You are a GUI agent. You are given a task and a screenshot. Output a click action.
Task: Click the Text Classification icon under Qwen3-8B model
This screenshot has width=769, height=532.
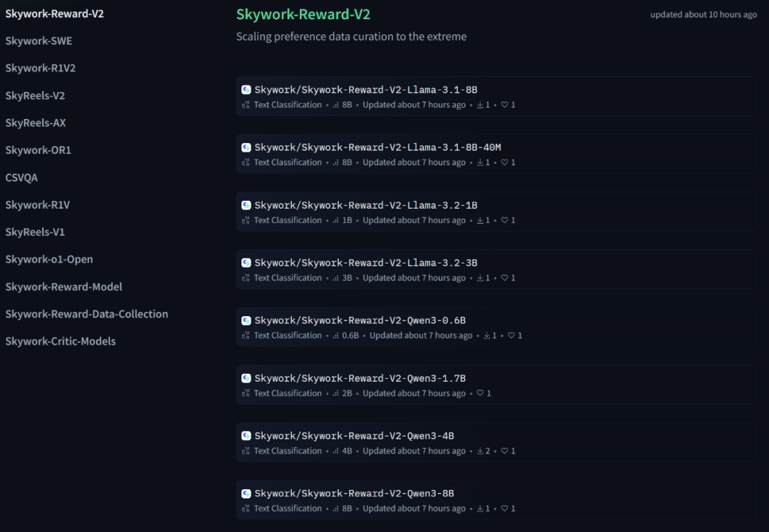pos(246,508)
